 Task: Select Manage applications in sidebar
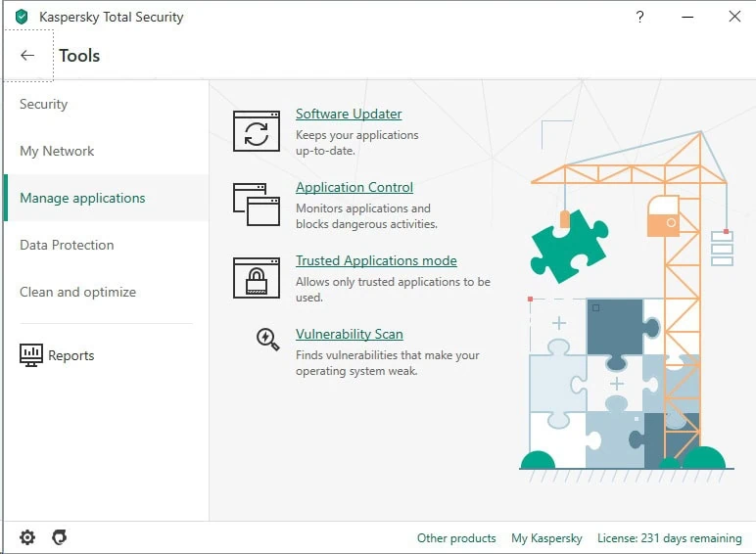point(82,198)
